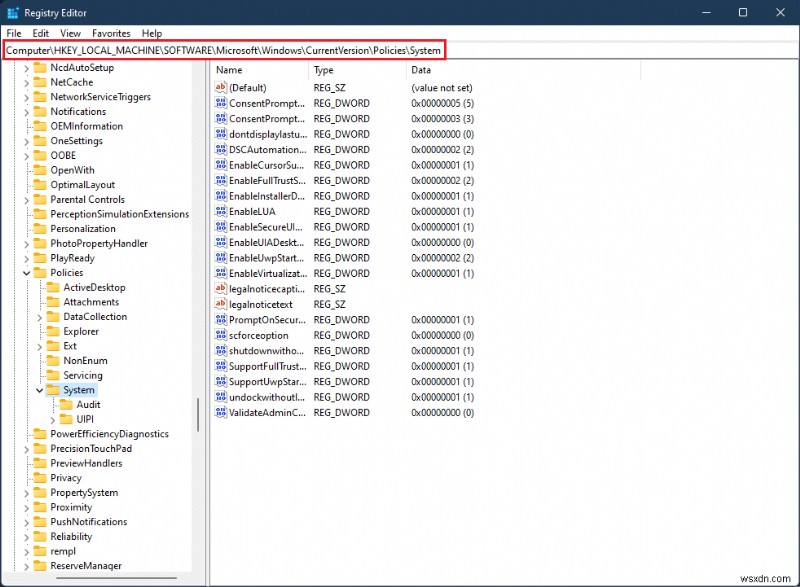Click the Explorer folder icon
Image resolution: width=800 pixels, height=587 pixels.
[53, 331]
